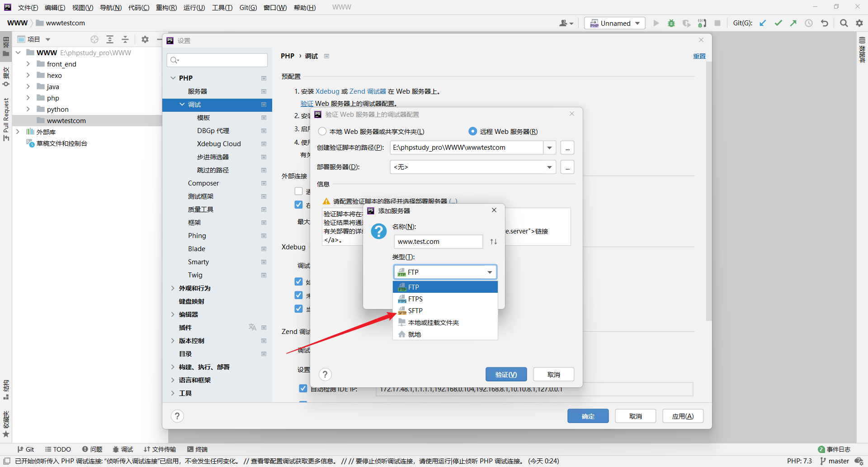The height and width of the screenshot is (467, 868).
Task: Toggle the first Xdebug checkbox
Action: [298, 281]
